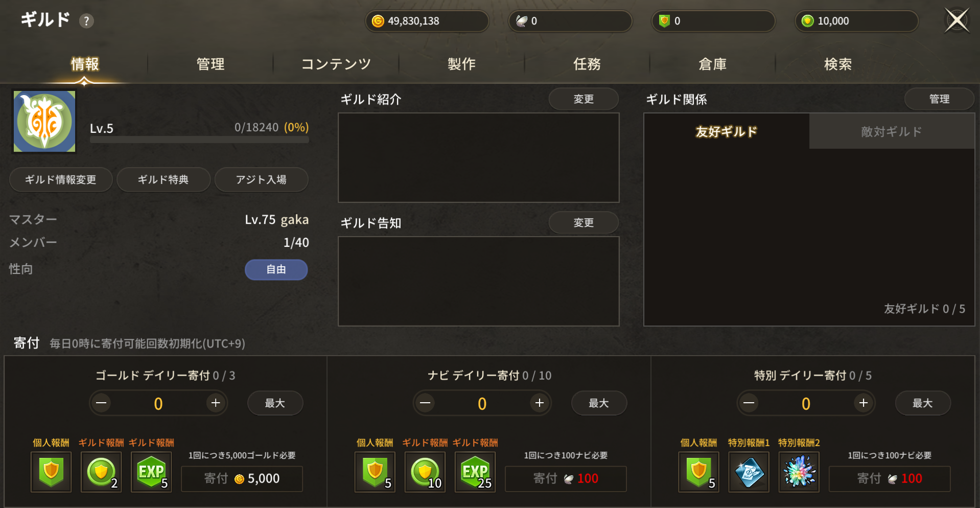
Task: Click the gold coin currency icon at top
Action: (378, 21)
